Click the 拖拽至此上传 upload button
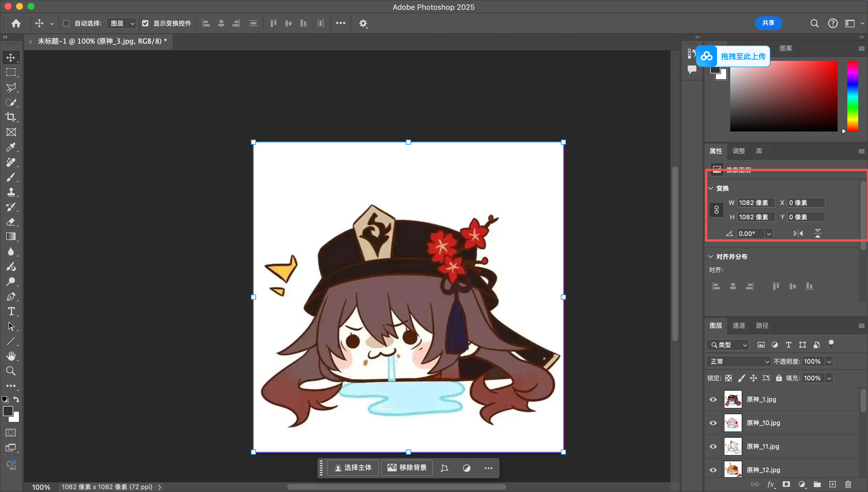This screenshot has width=868, height=492. tap(733, 57)
